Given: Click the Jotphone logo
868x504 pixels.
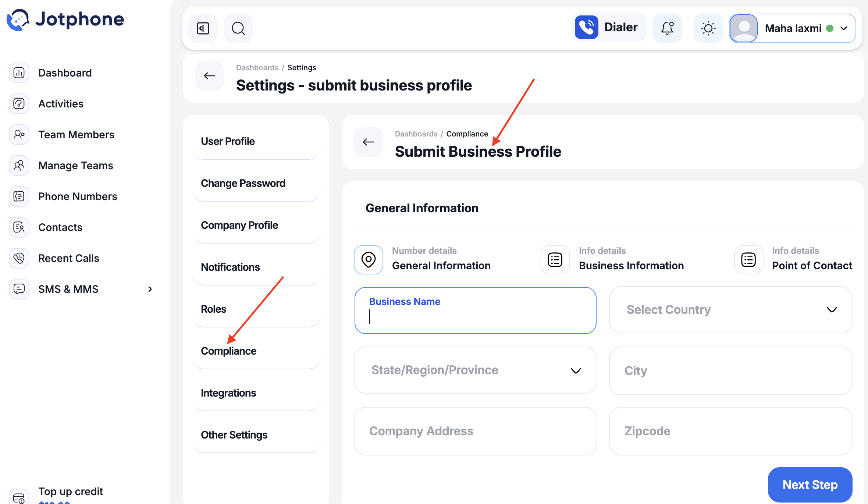Looking at the screenshot, I should click(65, 20).
